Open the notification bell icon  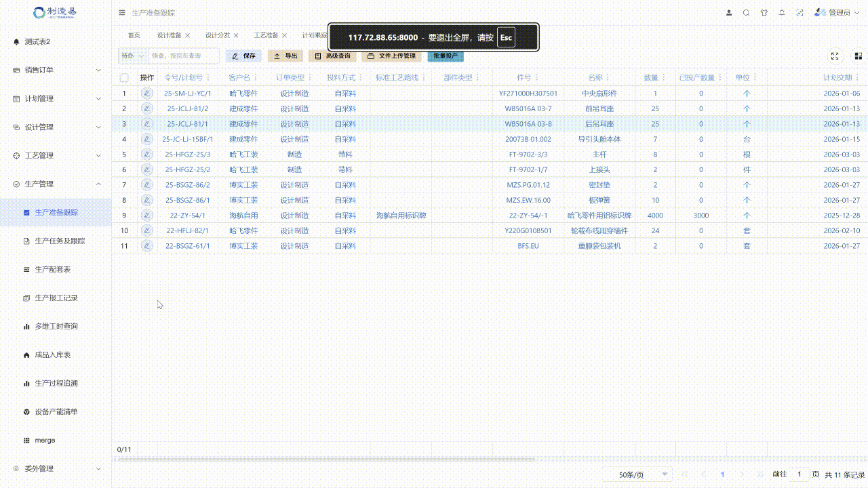tap(782, 13)
